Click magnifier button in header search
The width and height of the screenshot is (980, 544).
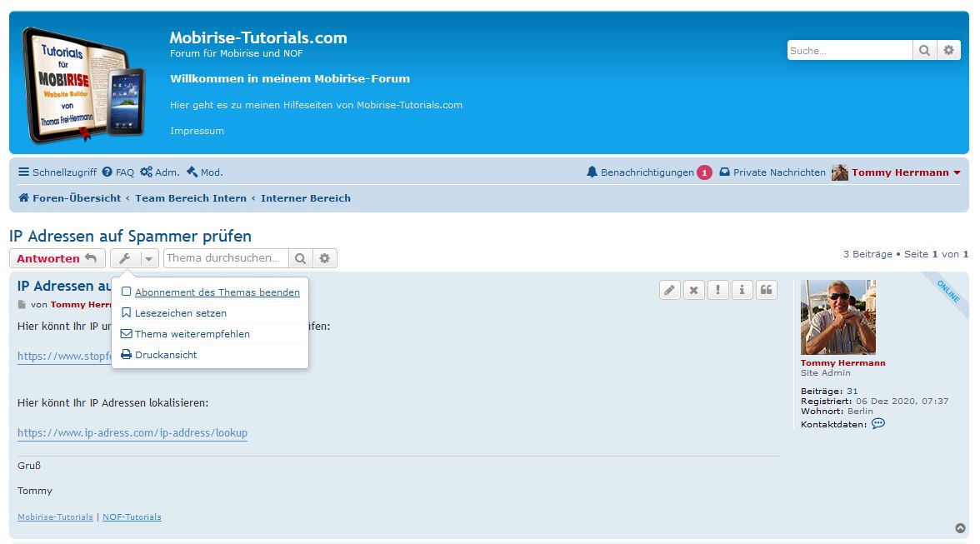[924, 51]
